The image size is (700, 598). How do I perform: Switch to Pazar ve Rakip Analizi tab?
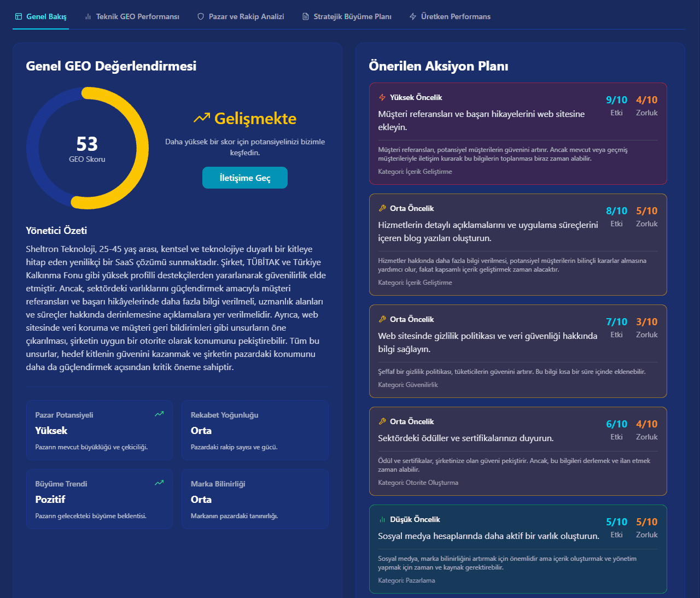click(x=241, y=16)
